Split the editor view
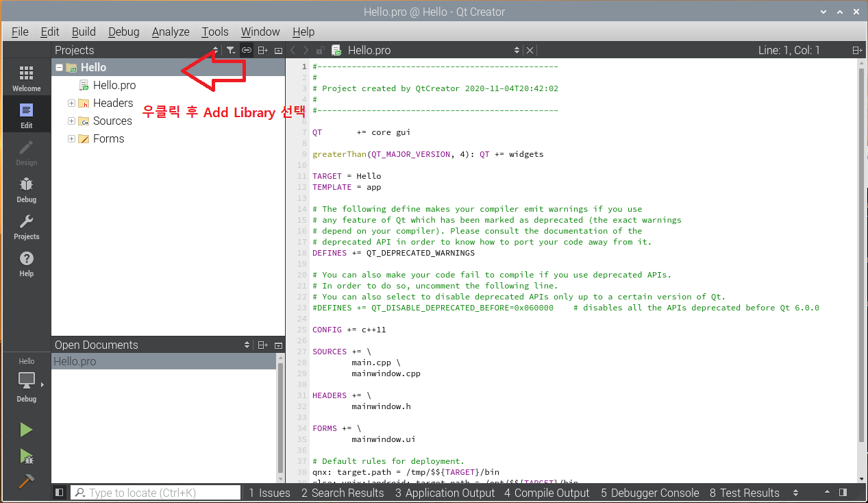Viewport: 868px width, 503px height. click(857, 50)
